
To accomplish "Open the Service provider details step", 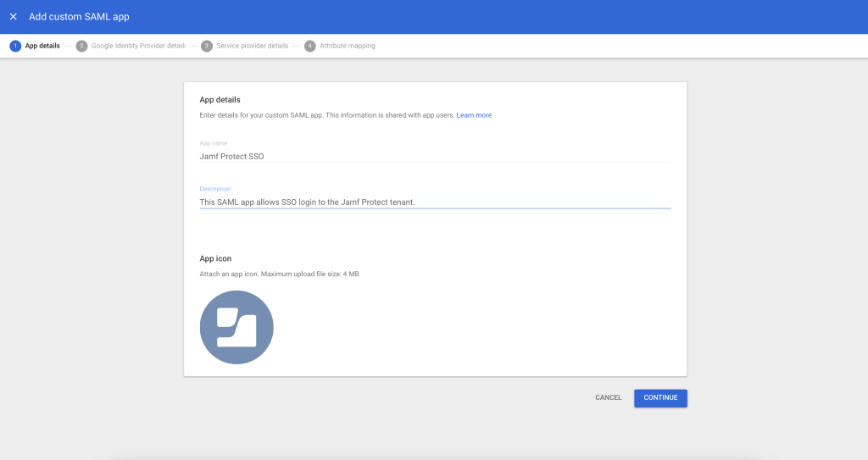I will tap(252, 46).
